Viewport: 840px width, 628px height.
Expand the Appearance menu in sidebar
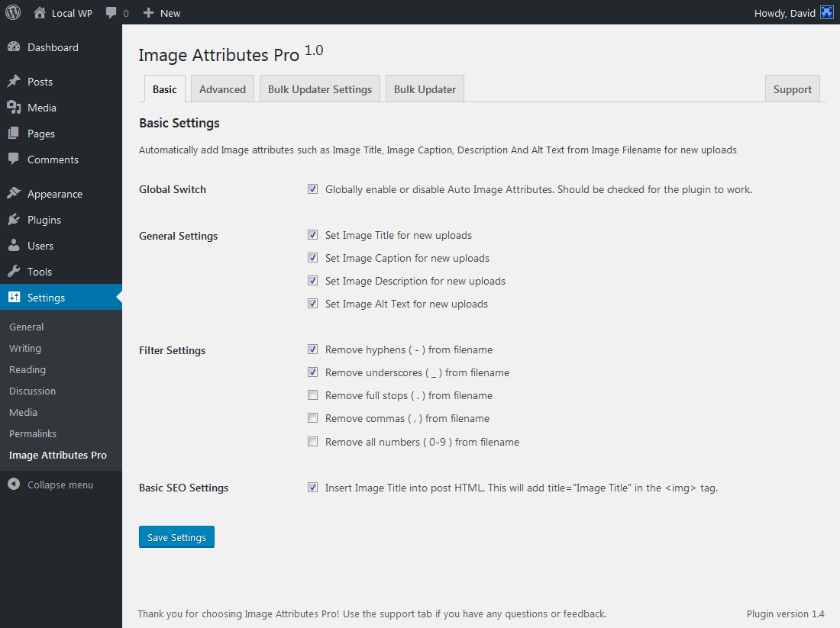[54, 194]
